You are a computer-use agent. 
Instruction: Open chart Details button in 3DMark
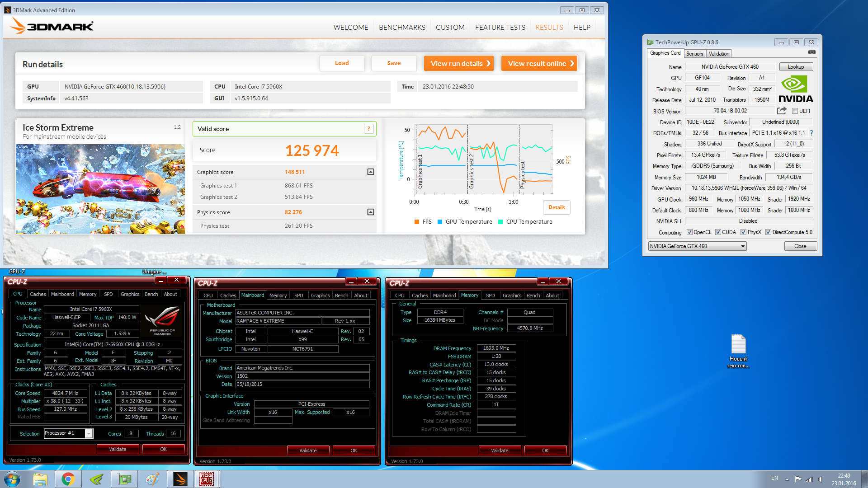click(557, 207)
